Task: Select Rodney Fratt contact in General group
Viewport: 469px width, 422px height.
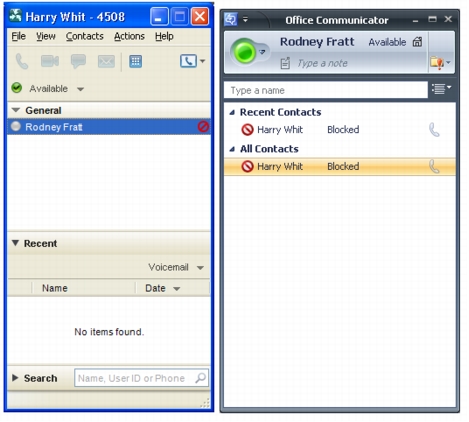Action: coord(109,127)
